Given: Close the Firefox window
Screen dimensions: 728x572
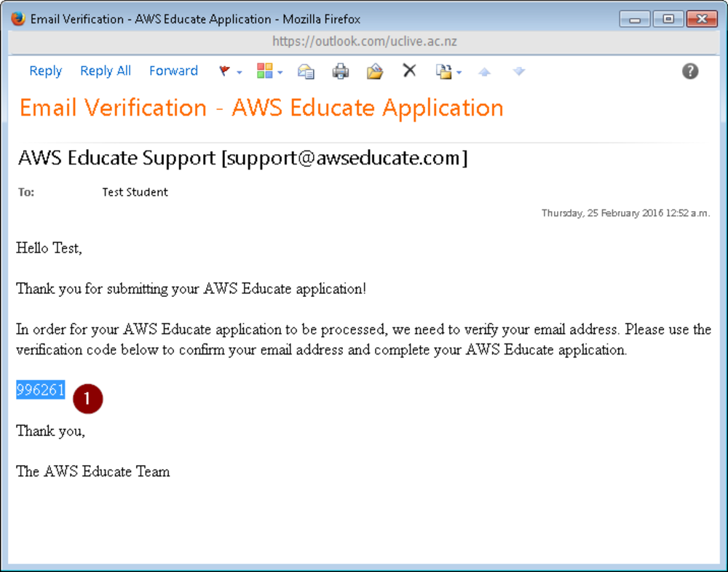Looking at the screenshot, I should [702, 19].
